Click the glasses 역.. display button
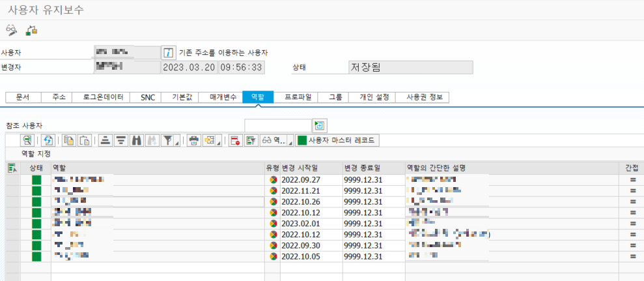 click(274, 140)
